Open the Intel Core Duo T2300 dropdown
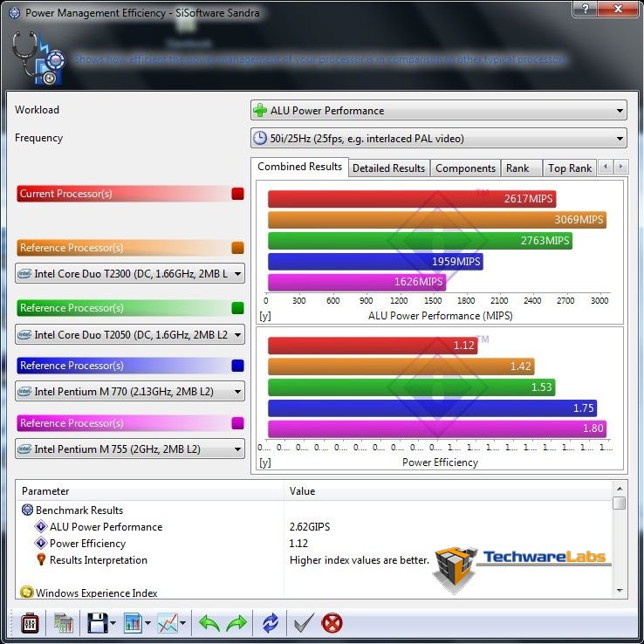Viewport: 644px width, 644px height. click(x=130, y=273)
